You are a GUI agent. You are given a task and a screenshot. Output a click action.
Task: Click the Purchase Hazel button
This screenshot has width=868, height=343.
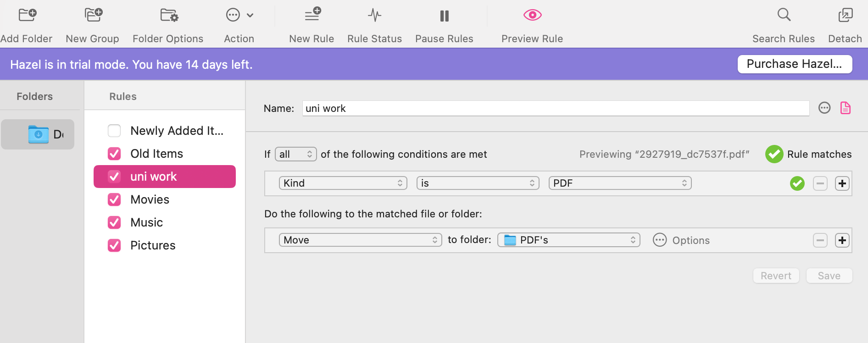coord(794,64)
